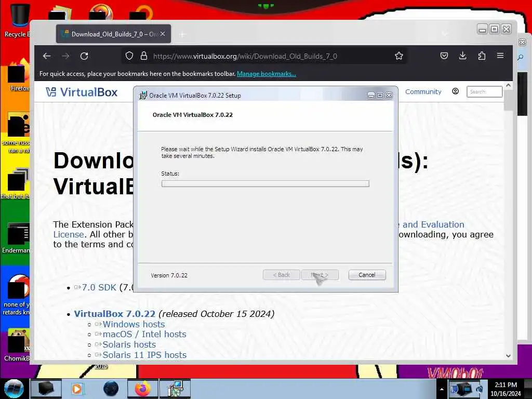Open the Enderman desktop icon
This screenshot has height=399, width=532.
(16, 238)
